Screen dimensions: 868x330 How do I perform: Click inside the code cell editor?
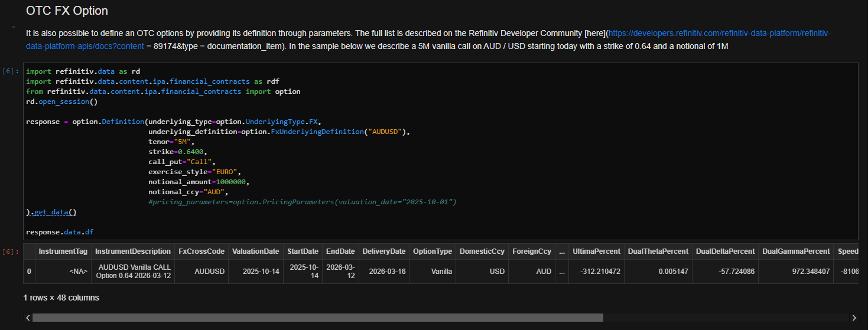click(441, 152)
